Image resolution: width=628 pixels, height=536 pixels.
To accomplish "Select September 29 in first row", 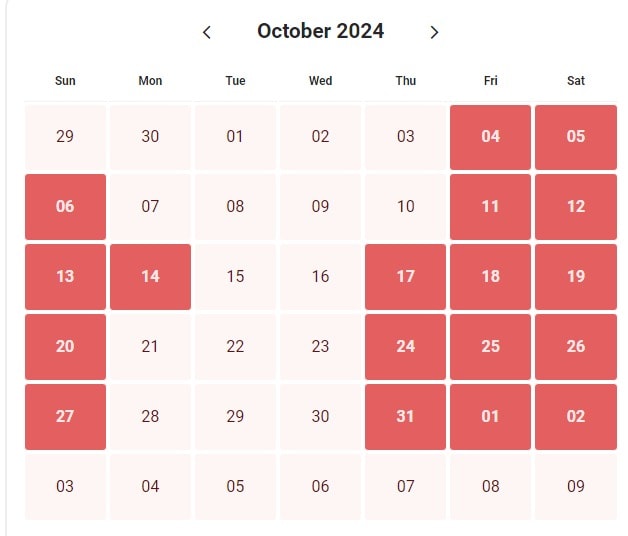I will [x=65, y=137].
